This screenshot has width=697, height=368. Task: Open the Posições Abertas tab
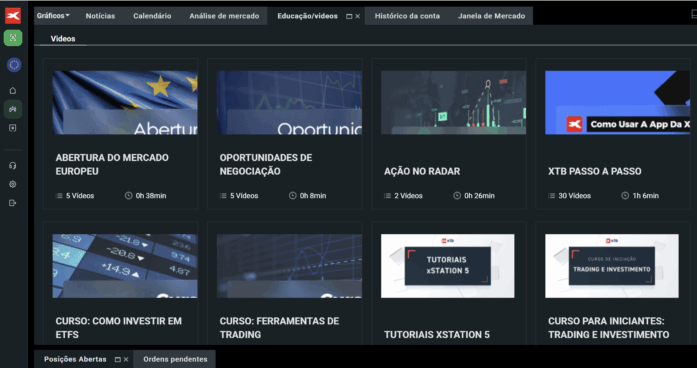click(75, 359)
